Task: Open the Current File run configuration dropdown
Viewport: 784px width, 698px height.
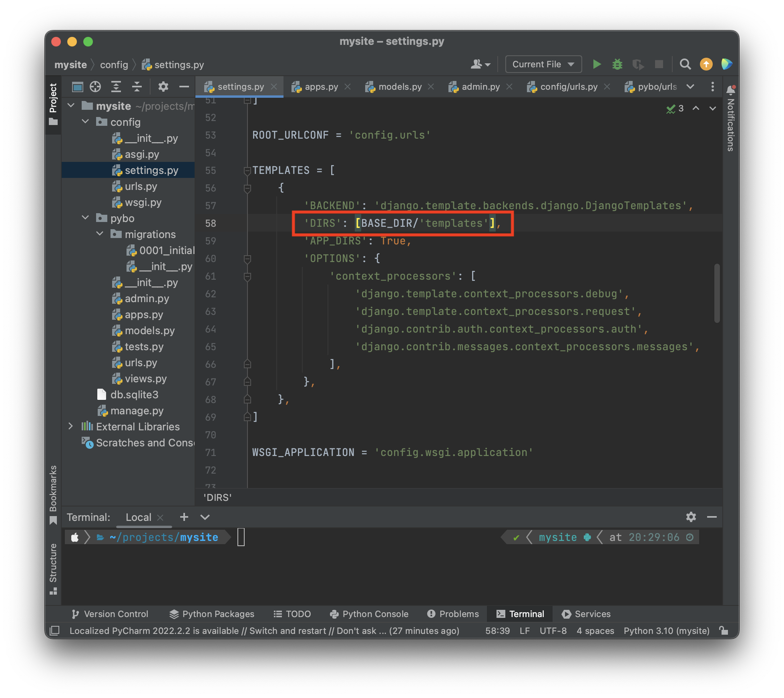Action: [x=543, y=65]
